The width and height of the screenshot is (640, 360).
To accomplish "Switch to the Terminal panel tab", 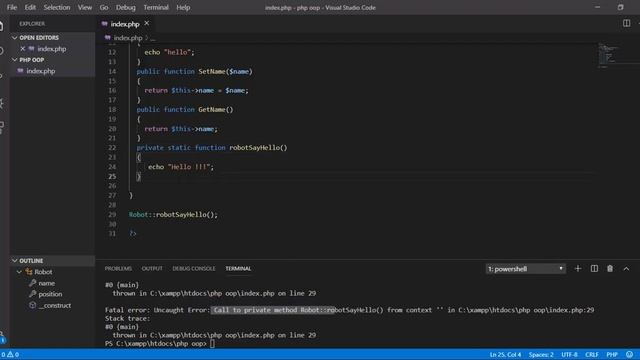I will coord(238,269).
